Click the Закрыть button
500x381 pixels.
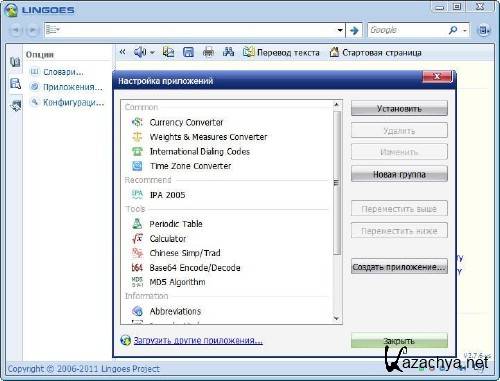399,341
